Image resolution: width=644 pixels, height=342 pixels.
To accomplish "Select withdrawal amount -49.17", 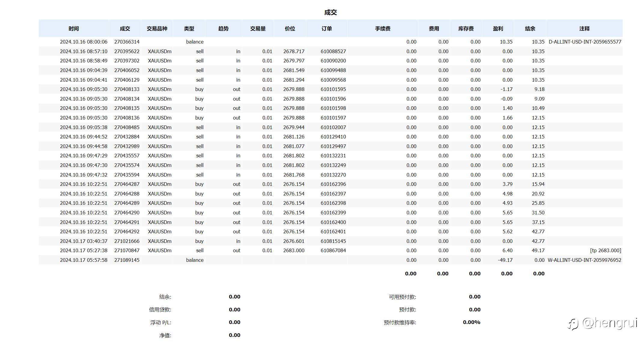I will point(505,260).
